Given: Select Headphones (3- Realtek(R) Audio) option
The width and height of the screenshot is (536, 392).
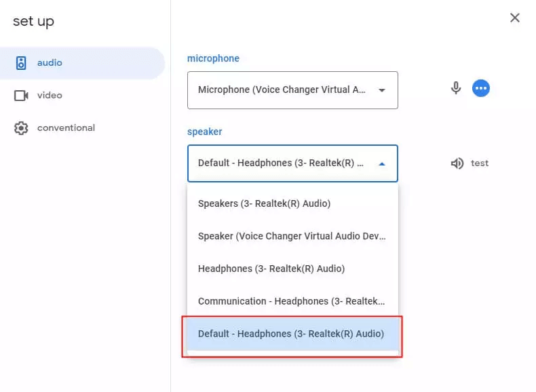Looking at the screenshot, I should [x=271, y=269].
